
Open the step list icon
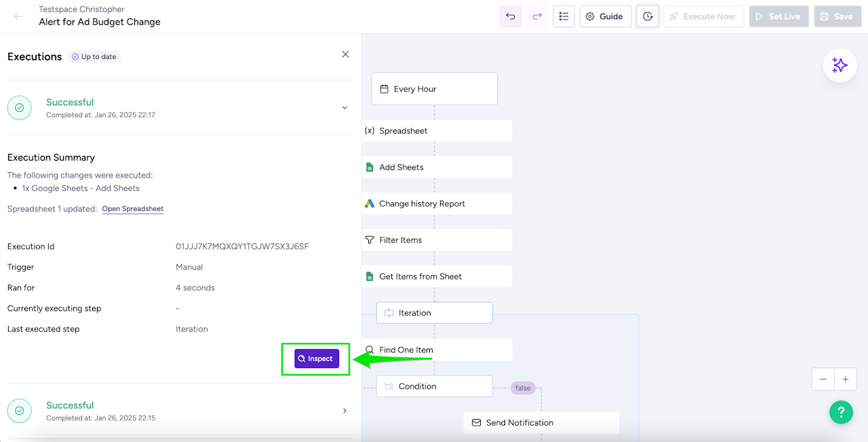coord(564,16)
